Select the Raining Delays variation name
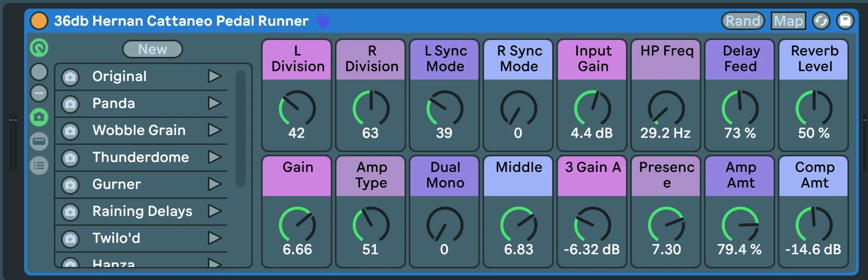 142,211
